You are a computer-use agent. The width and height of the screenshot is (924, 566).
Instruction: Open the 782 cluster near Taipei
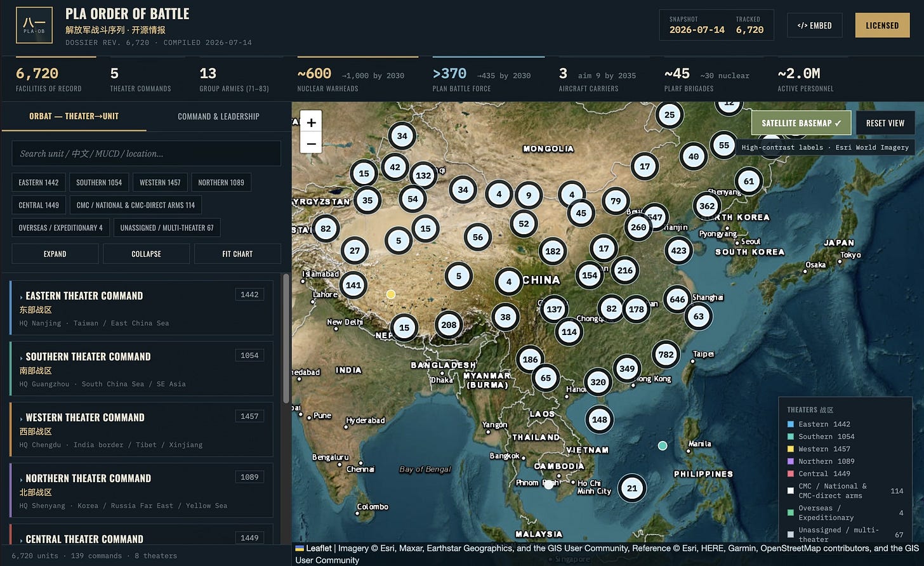click(x=666, y=355)
